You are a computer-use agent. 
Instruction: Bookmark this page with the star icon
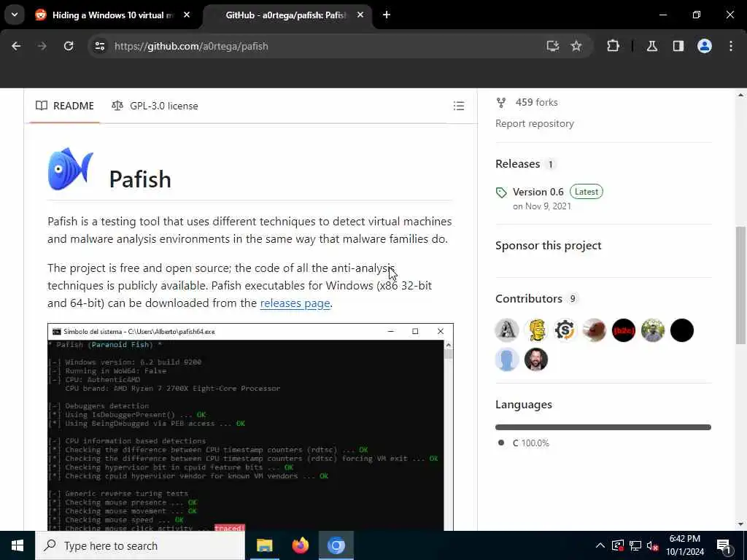pyautogui.click(x=576, y=46)
